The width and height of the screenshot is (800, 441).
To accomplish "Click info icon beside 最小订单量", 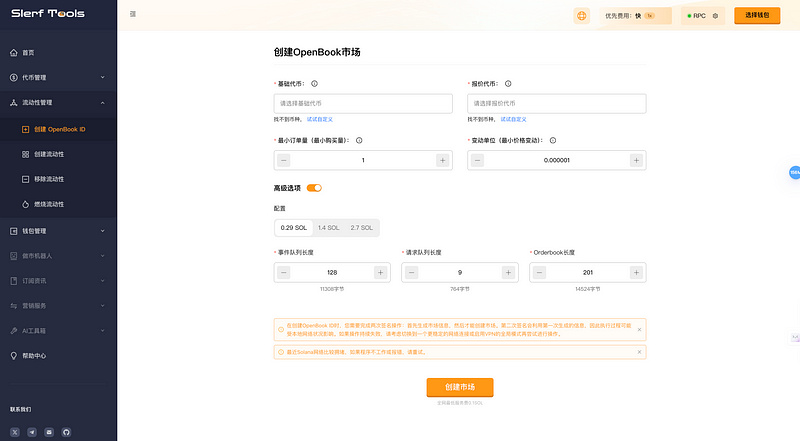I will 359,140.
